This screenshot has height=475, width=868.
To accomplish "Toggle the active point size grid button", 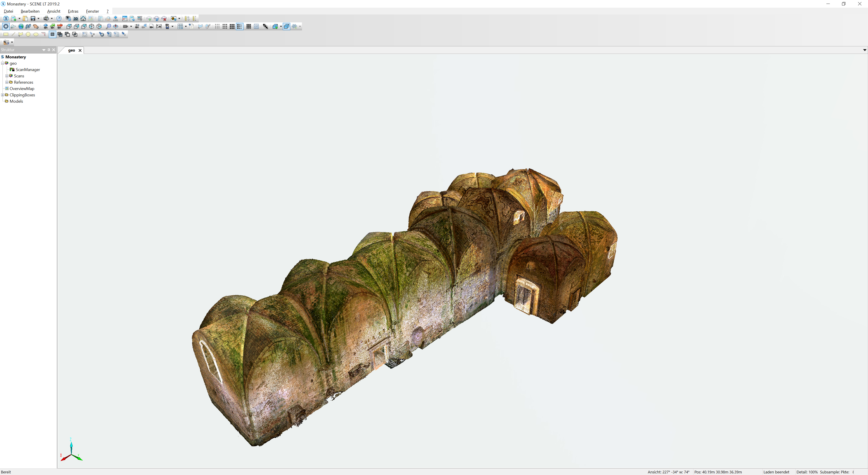I will (x=240, y=26).
